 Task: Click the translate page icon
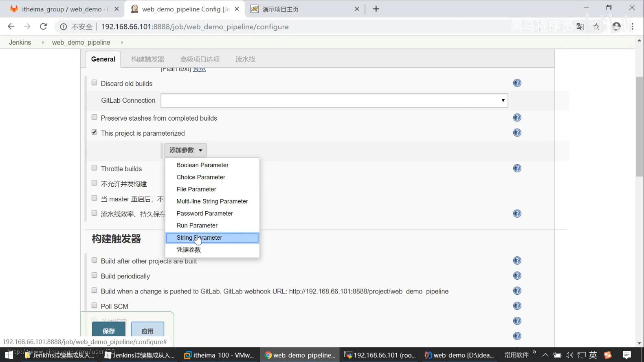click(x=580, y=26)
